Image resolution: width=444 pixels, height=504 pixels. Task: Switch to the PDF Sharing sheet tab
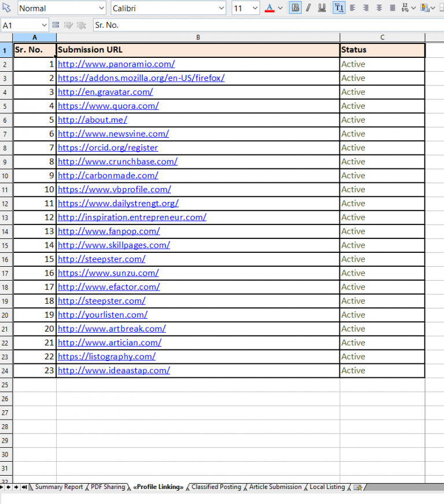[x=108, y=487]
